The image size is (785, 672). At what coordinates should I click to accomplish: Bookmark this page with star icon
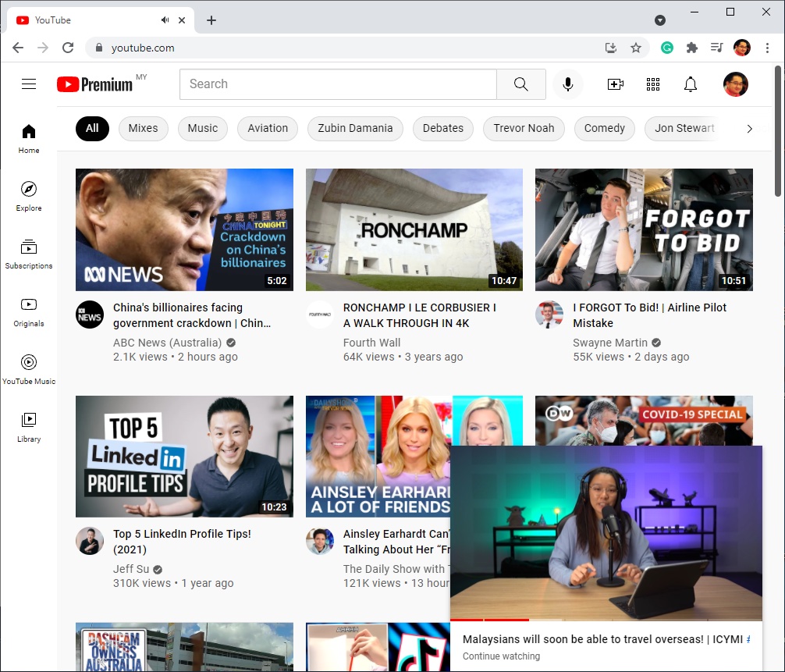[636, 48]
